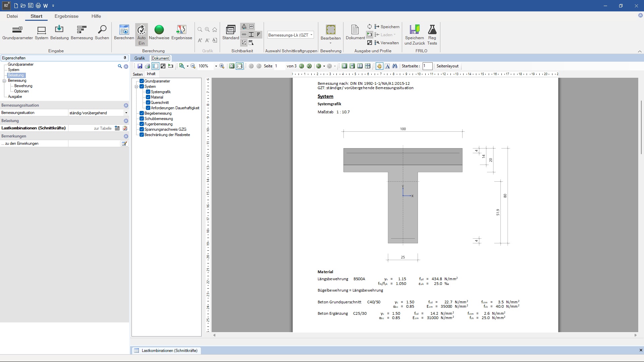The width and height of the screenshot is (644, 362).
Task: Collapse the Bemessung tree node
Action: point(4,81)
